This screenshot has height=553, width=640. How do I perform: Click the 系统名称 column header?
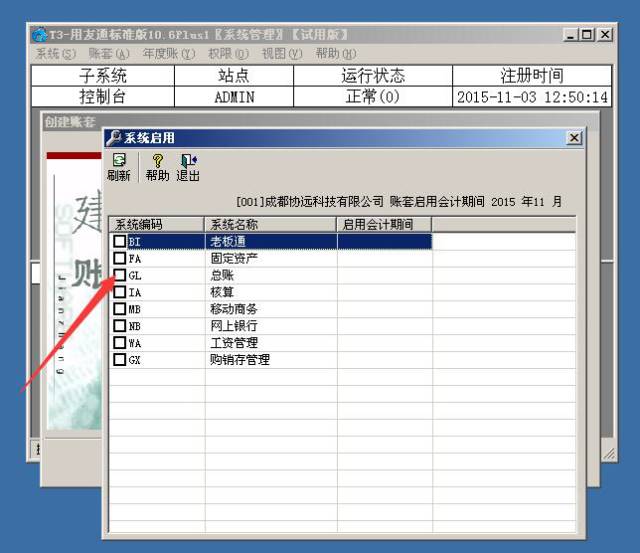point(270,224)
